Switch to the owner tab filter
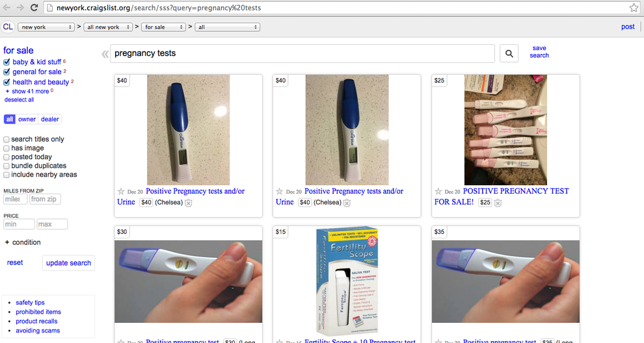Image resolution: width=644 pixels, height=343 pixels. pos(27,120)
